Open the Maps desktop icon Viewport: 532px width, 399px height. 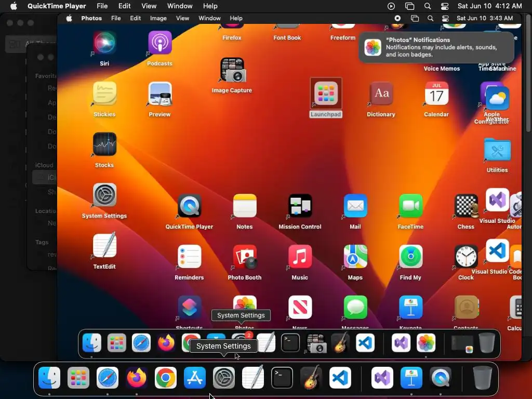(355, 257)
